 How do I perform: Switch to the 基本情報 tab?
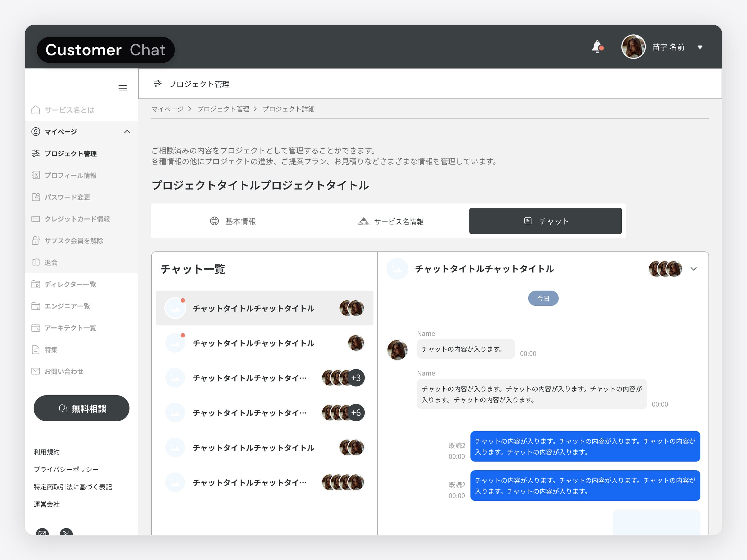click(233, 221)
